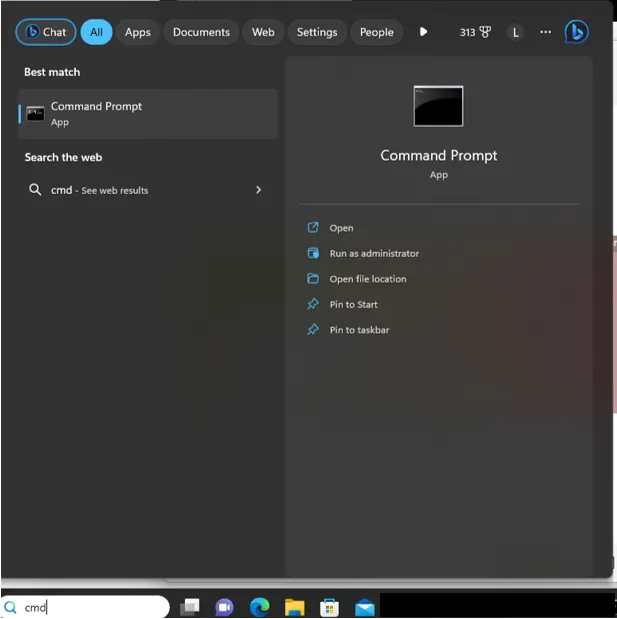
Task: Expand more filters with the play arrow
Action: (423, 32)
